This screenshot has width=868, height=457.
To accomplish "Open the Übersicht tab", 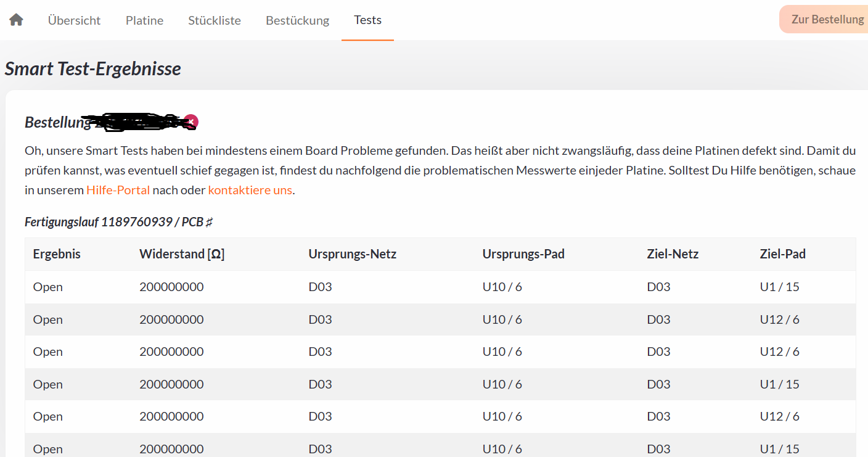I will click(74, 20).
